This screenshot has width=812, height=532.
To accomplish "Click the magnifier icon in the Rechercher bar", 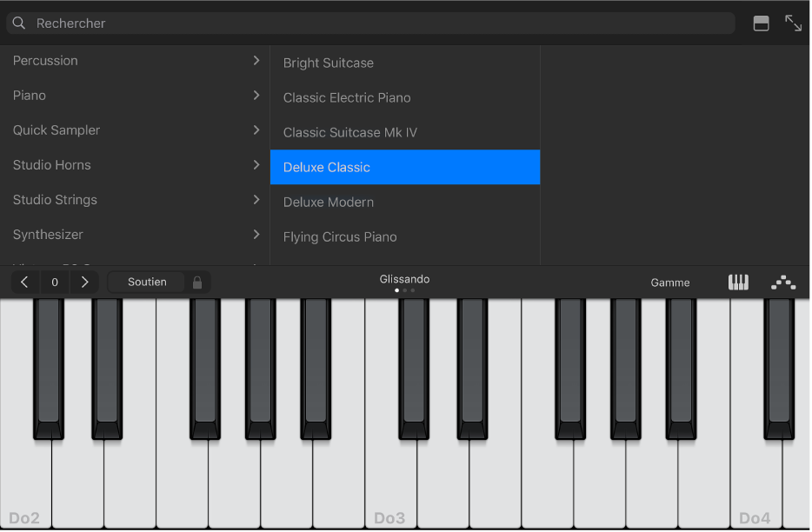I will 19,23.
